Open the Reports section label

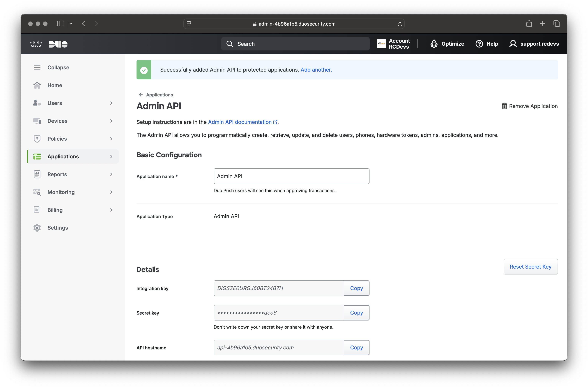pyautogui.click(x=57, y=175)
